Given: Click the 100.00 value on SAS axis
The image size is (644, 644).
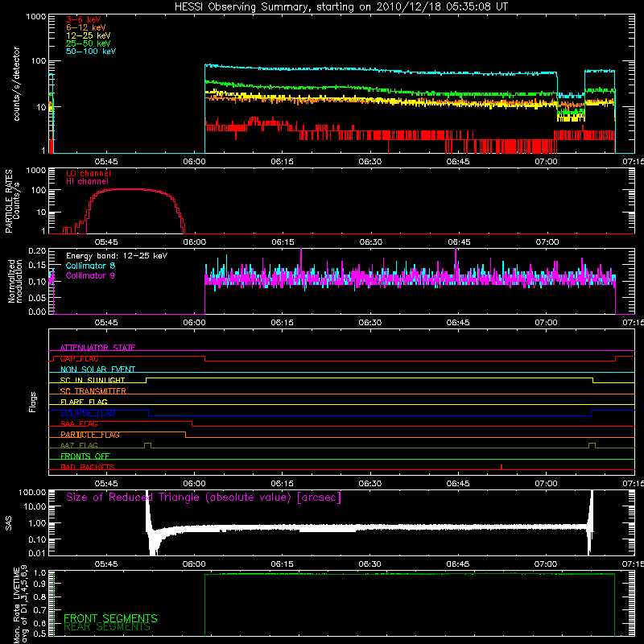Looking at the screenshot, I should click(32, 493).
